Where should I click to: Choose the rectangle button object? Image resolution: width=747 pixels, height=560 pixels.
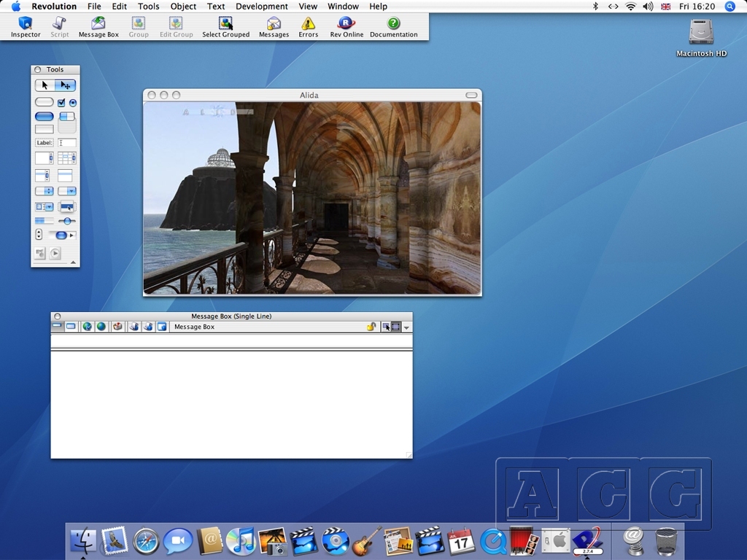[x=44, y=129]
